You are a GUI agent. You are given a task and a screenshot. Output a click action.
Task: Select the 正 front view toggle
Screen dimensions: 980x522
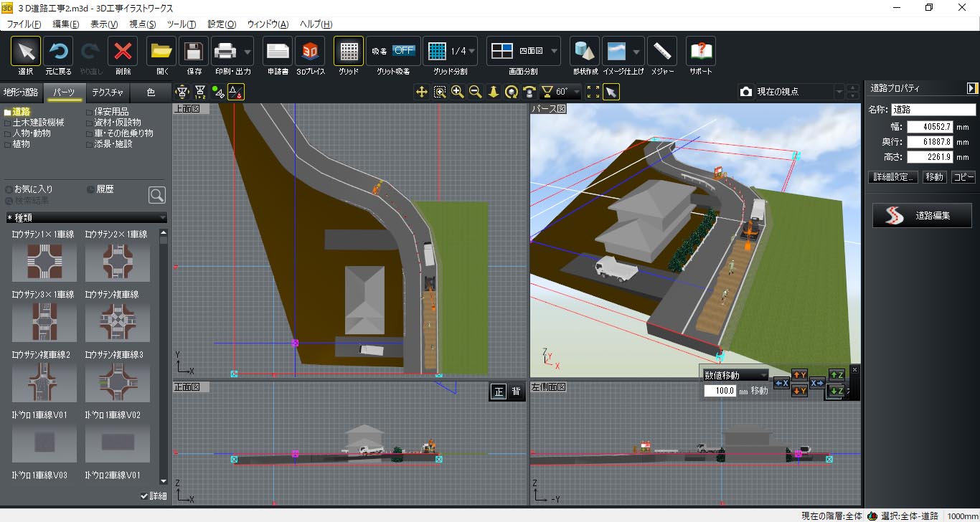[499, 391]
